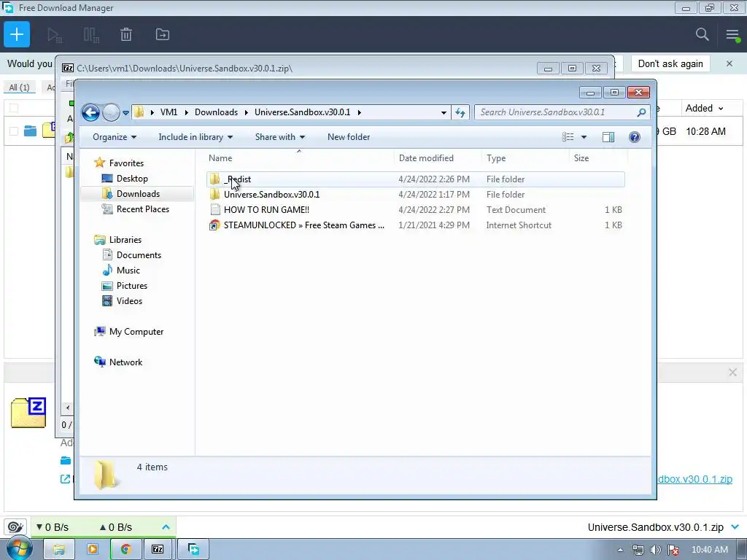Open the Share with menu
Image resolution: width=747 pixels, height=560 pixels.
pyautogui.click(x=279, y=137)
